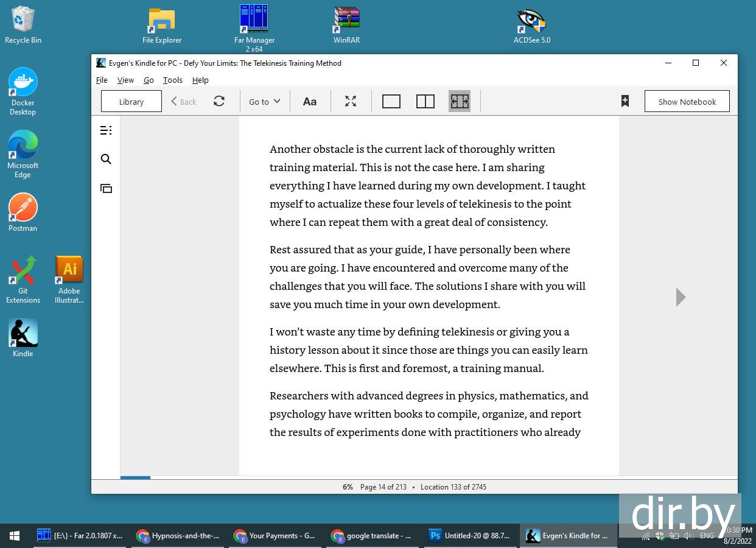The height and width of the screenshot is (548, 756).
Task: Expand the Go to dropdown
Action: coord(264,102)
